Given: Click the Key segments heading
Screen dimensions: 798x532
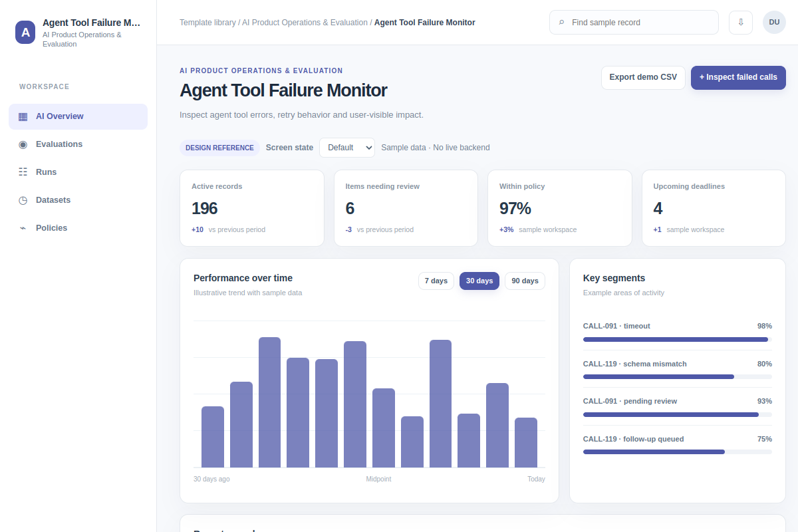Looking at the screenshot, I should click(x=614, y=278).
